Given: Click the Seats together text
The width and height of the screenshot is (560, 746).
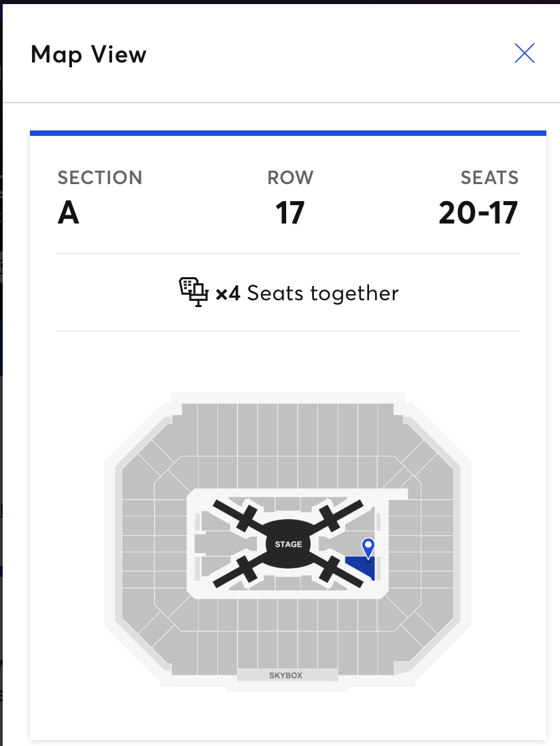Looking at the screenshot, I should (323, 294).
